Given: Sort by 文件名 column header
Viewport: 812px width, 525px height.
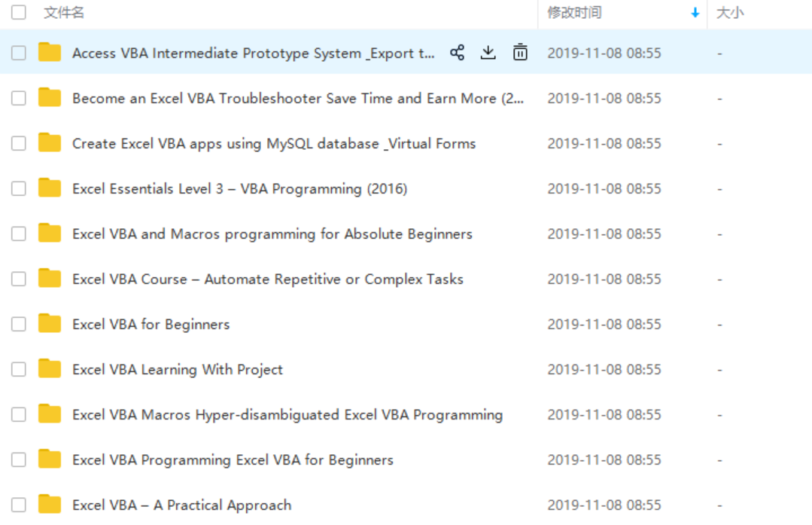Looking at the screenshot, I should tap(64, 13).
